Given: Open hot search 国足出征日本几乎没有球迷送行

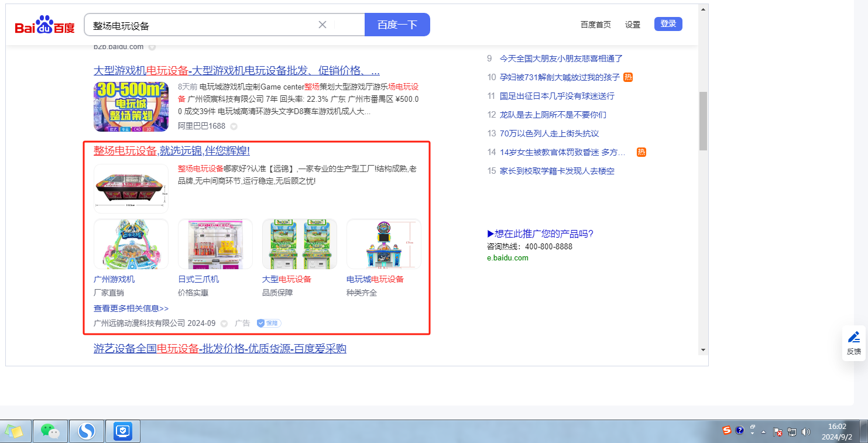Looking at the screenshot, I should 557,96.
